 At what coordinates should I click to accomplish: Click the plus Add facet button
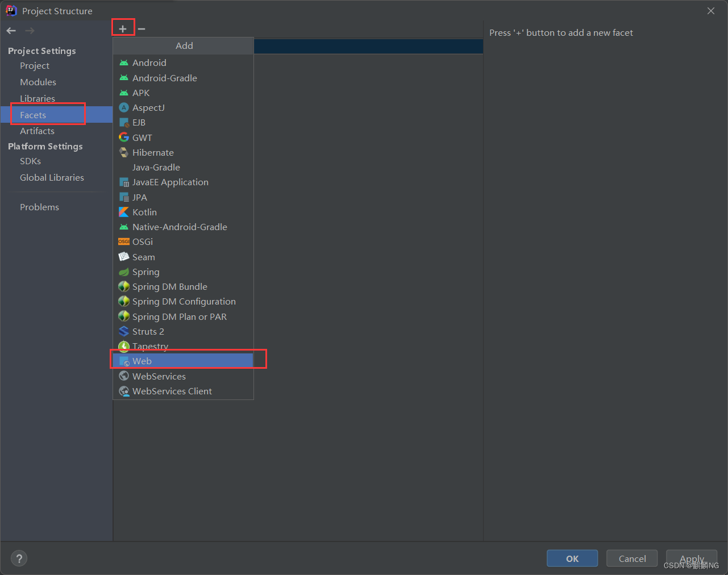pyautogui.click(x=123, y=28)
